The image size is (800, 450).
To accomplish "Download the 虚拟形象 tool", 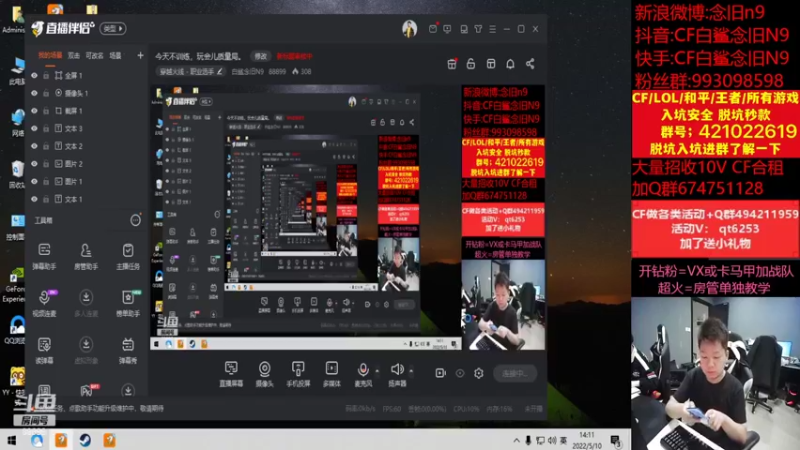I will coord(86,350).
